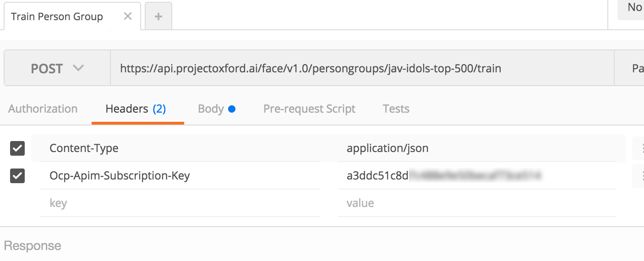Edit the application/json value field

(x=476, y=148)
